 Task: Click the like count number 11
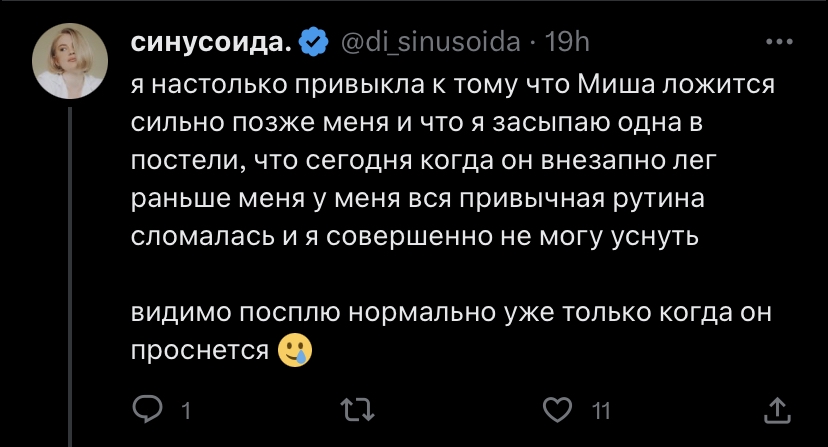coord(601,409)
